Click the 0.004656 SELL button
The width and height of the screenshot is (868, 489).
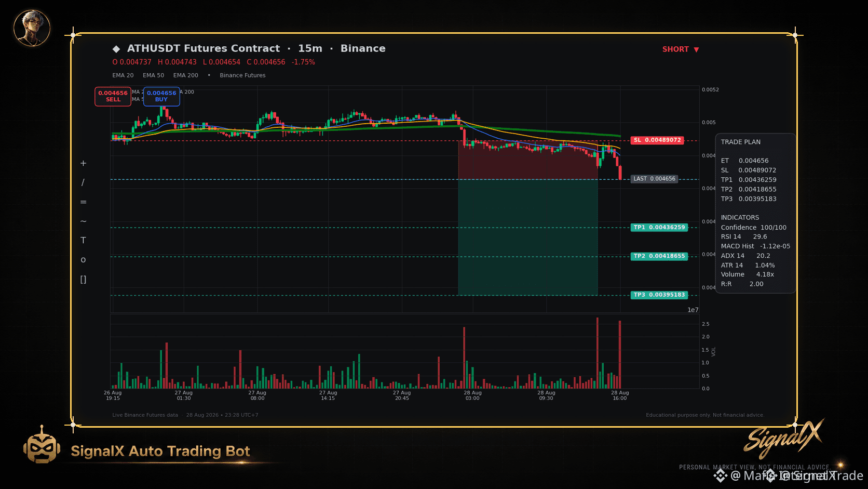(x=113, y=97)
